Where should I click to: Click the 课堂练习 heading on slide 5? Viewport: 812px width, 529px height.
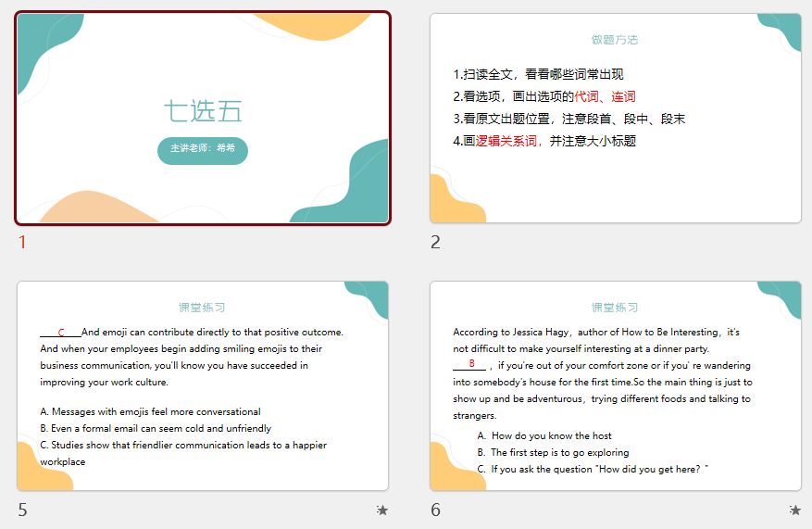click(202, 308)
